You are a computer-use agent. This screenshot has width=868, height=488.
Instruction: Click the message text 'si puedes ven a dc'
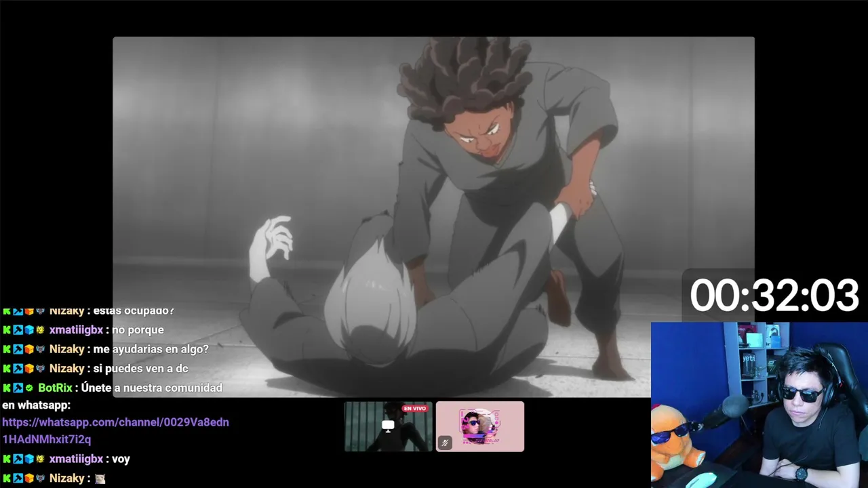point(141,369)
